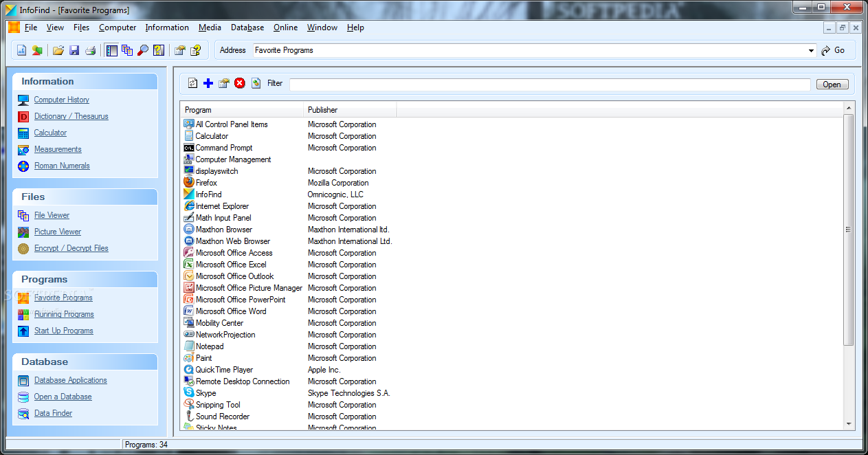Click the Paint program icon
Viewport: 868px width, 455px height.
(x=189, y=357)
